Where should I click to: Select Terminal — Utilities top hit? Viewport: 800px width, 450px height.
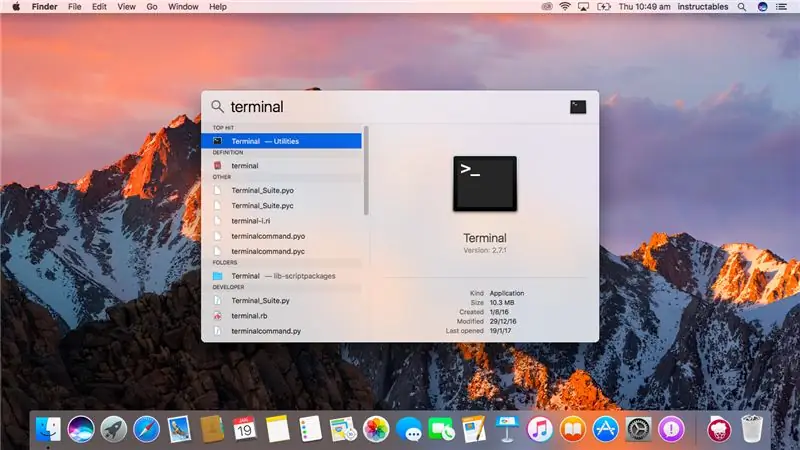[x=281, y=141]
